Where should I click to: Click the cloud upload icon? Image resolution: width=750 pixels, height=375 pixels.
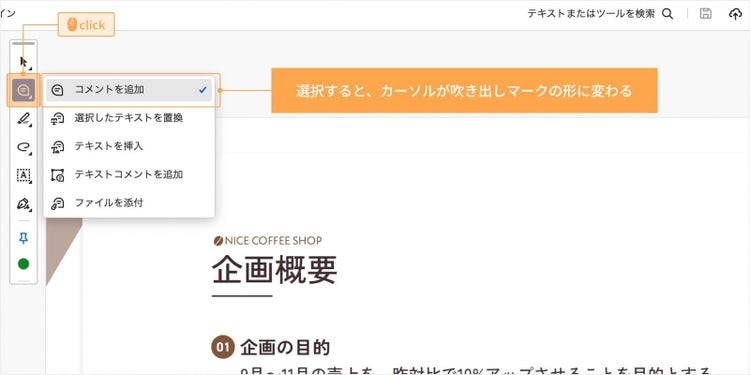735,14
